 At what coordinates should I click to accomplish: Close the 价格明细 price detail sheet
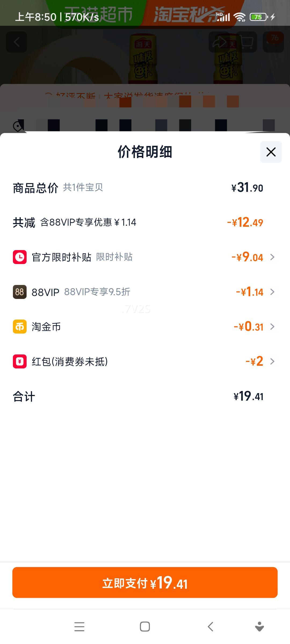pyautogui.click(x=271, y=152)
